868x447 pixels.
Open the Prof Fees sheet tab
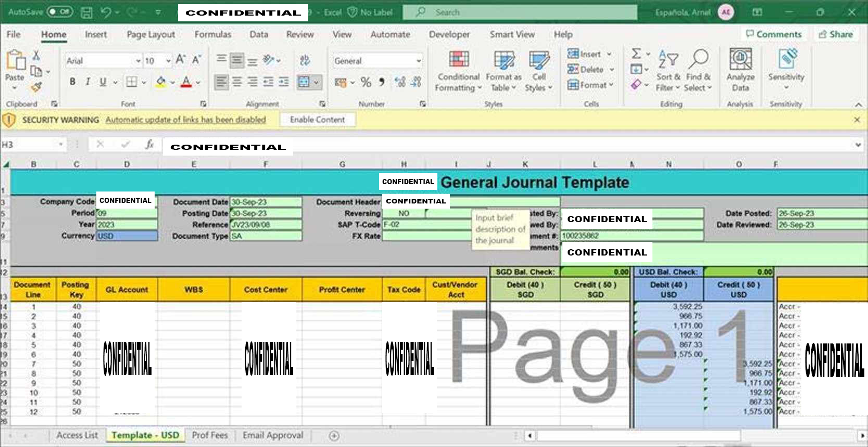[x=210, y=435]
